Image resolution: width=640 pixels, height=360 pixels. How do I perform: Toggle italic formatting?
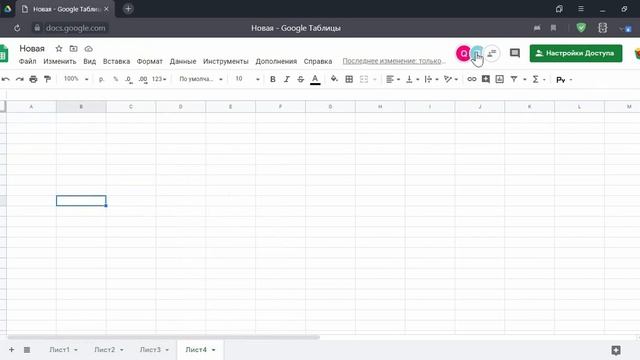[287, 79]
